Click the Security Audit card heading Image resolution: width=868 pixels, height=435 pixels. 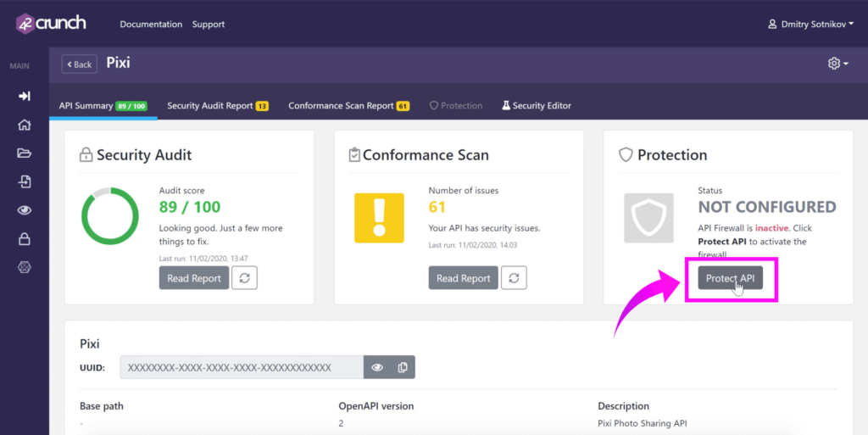pyautogui.click(x=144, y=155)
